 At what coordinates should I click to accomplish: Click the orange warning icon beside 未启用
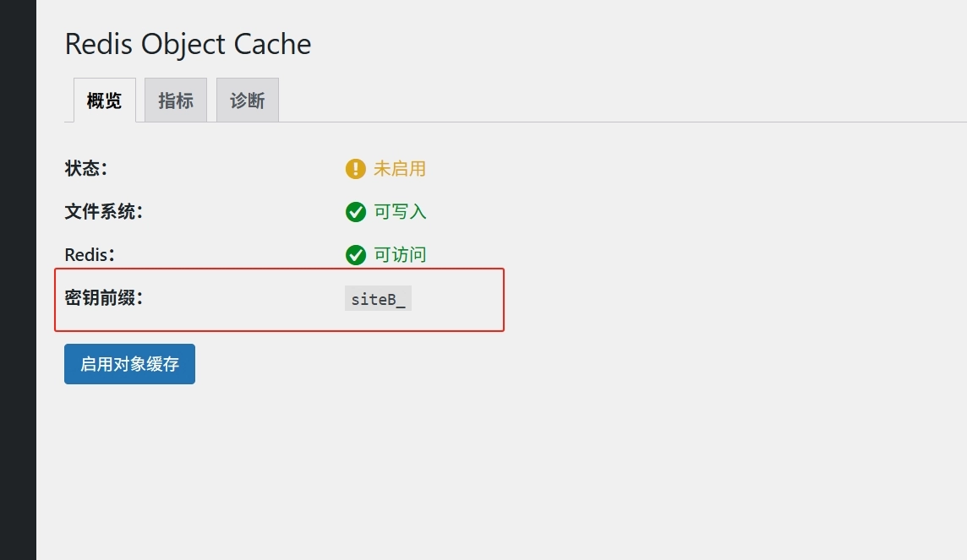point(355,169)
